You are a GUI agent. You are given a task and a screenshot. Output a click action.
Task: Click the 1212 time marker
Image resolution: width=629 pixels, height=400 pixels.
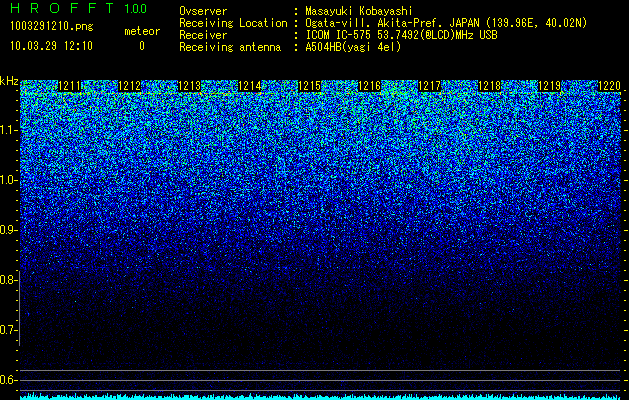click(x=130, y=86)
